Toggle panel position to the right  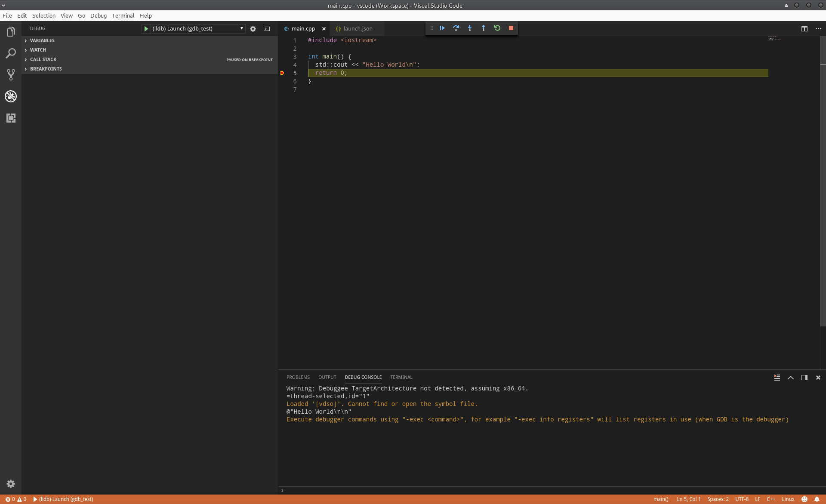click(804, 378)
